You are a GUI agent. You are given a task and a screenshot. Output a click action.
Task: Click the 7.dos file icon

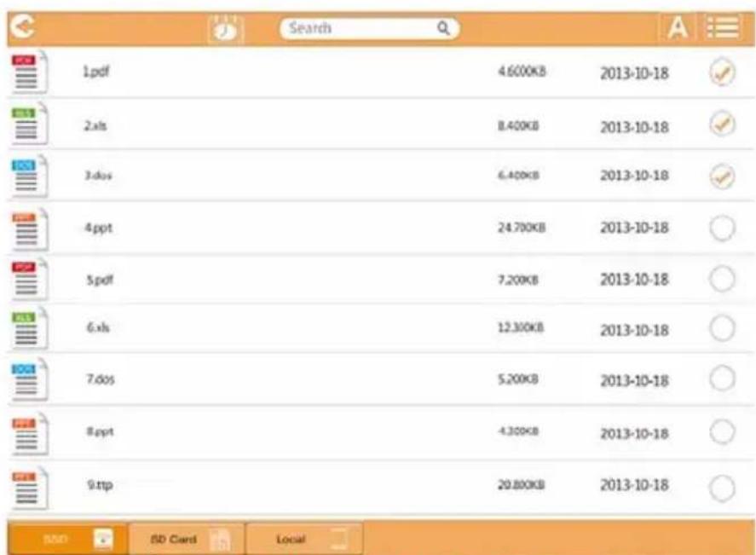[x=29, y=380]
